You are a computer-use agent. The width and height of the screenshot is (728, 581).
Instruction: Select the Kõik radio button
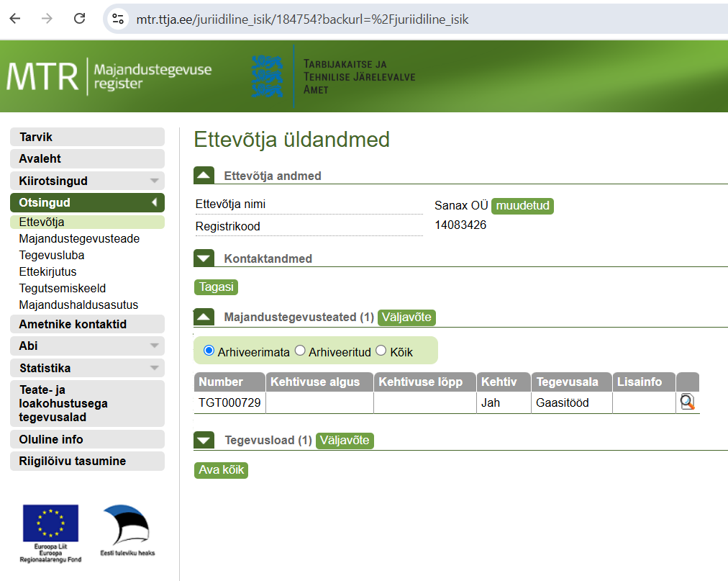pos(381,351)
